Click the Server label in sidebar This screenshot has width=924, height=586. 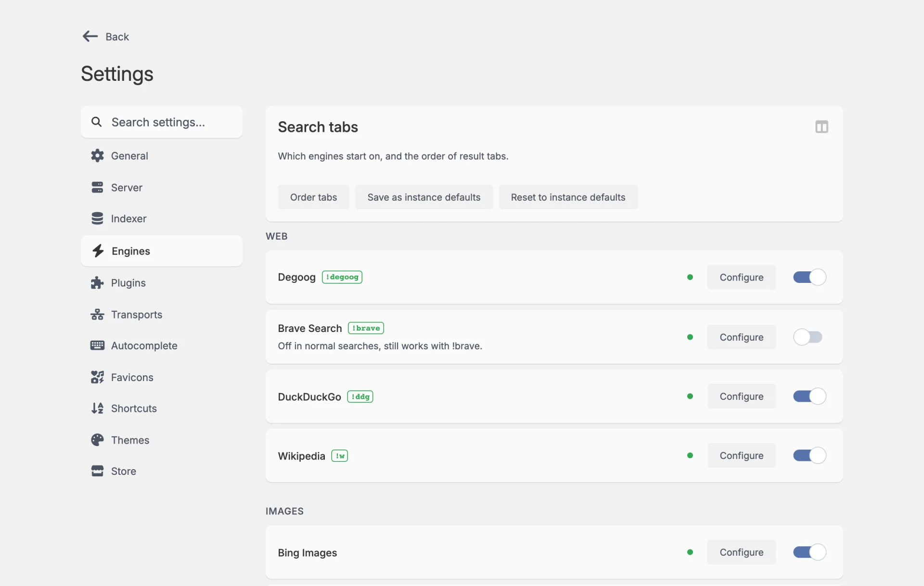click(127, 188)
